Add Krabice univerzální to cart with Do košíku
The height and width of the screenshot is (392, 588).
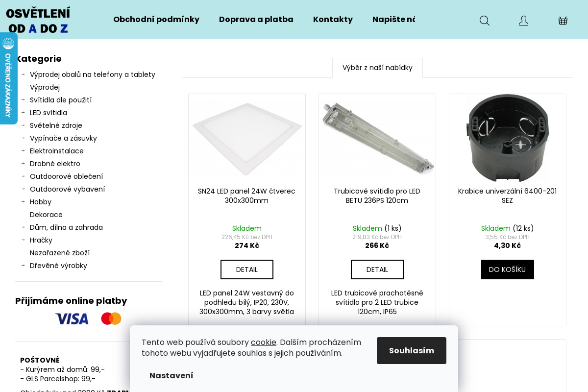[x=507, y=269]
